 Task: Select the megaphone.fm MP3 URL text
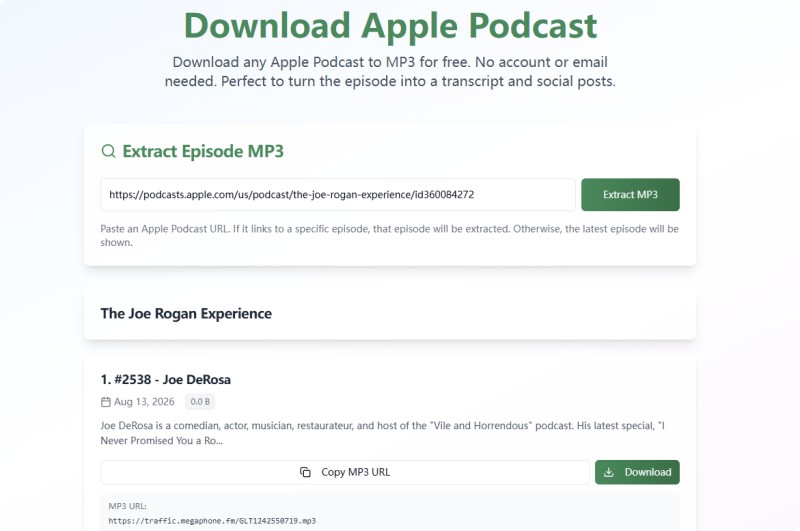pos(212,521)
